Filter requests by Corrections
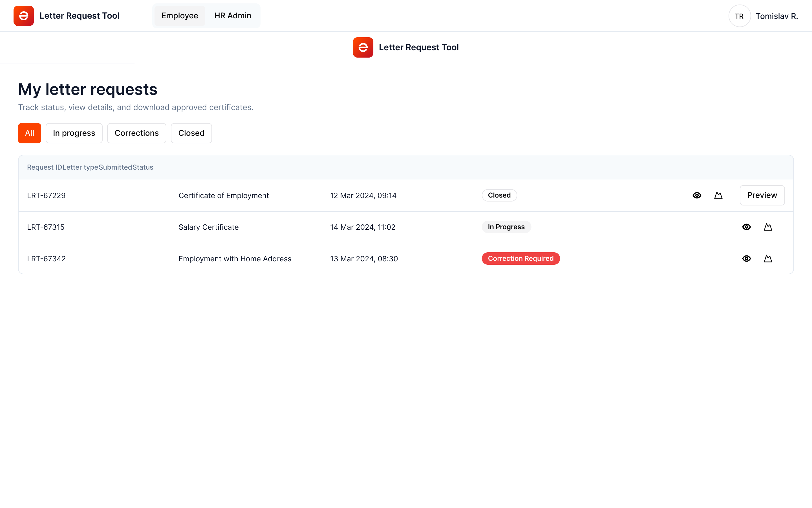Image resolution: width=812 pixels, height=508 pixels. (136, 133)
